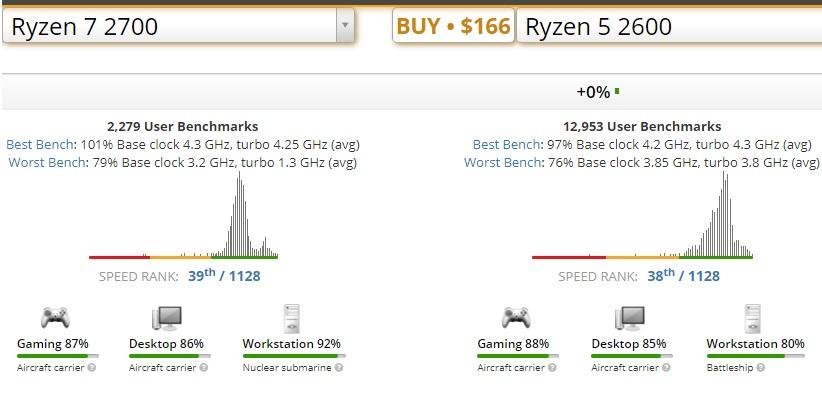
Task: Click the Ryzen 5 2600 gaming controller icon
Action: tap(516, 317)
